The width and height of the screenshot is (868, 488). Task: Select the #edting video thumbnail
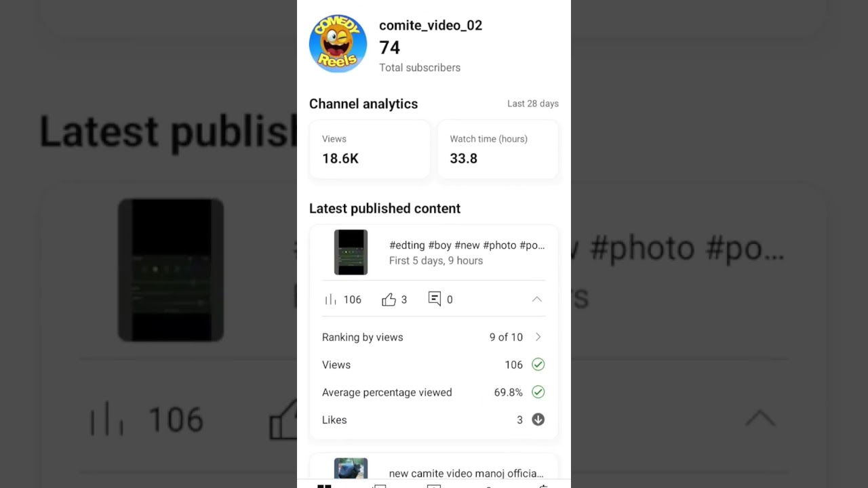click(351, 252)
